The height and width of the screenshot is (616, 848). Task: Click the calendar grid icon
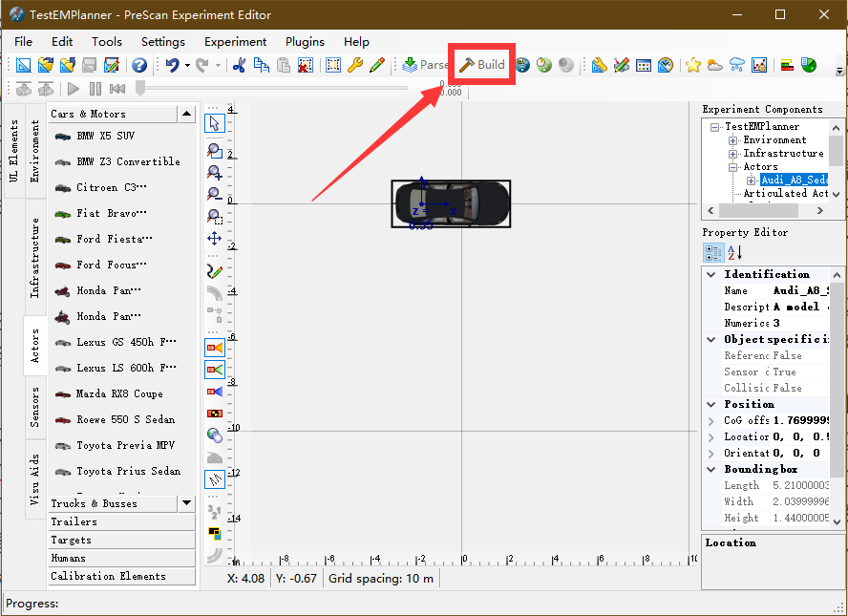[644, 65]
